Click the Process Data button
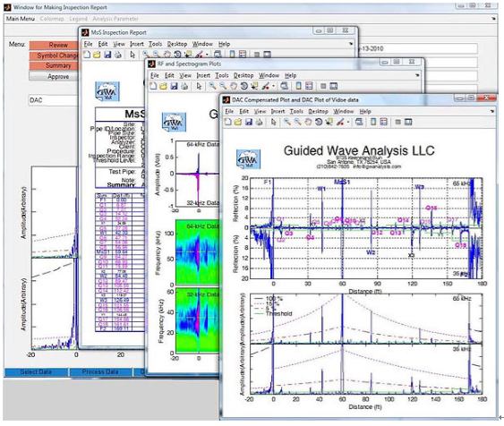The height and width of the screenshot is (426, 504). point(100,371)
